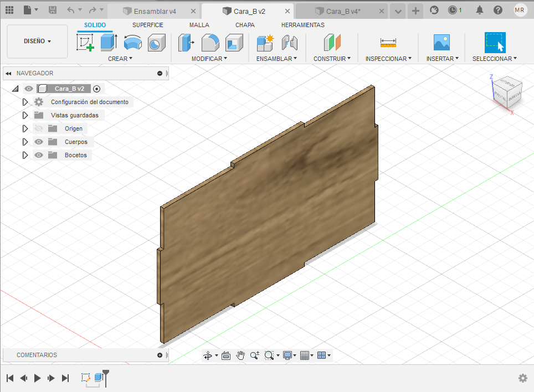The image size is (534, 392).
Task: Select the Revolve tool
Action: point(132,43)
